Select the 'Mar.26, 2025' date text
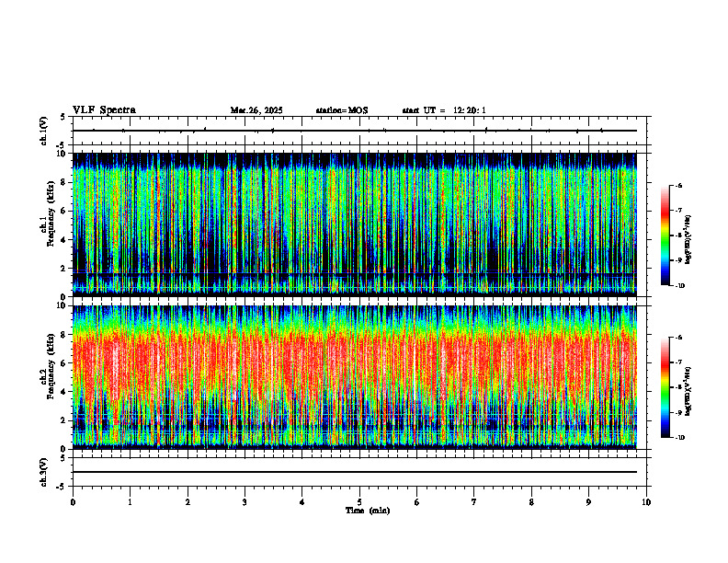728x563 pixels. pyautogui.click(x=256, y=110)
